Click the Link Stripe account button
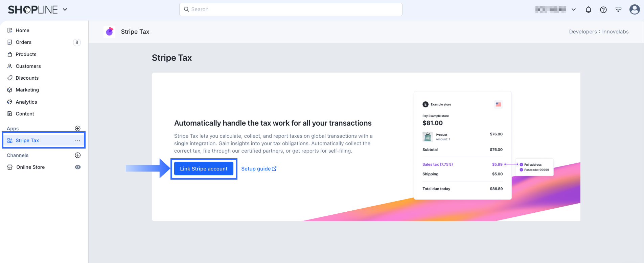The width and height of the screenshot is (644, 263). tap(204, 169)
